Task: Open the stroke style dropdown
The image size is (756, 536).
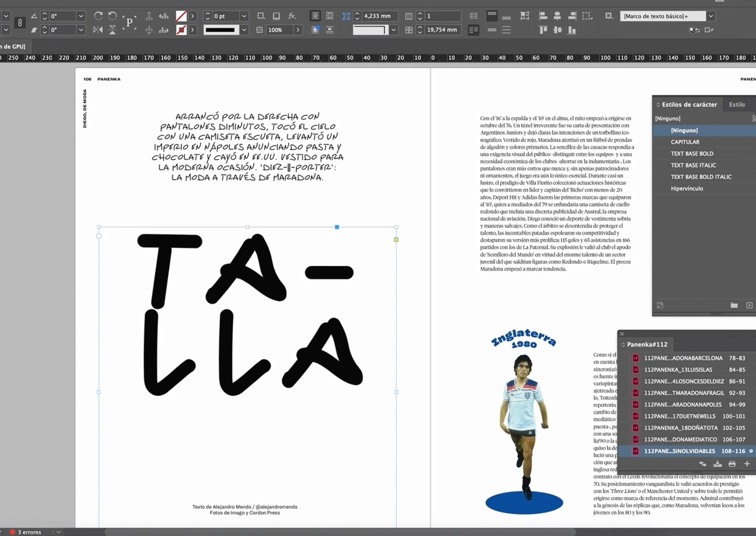Action: pos(244,30)
